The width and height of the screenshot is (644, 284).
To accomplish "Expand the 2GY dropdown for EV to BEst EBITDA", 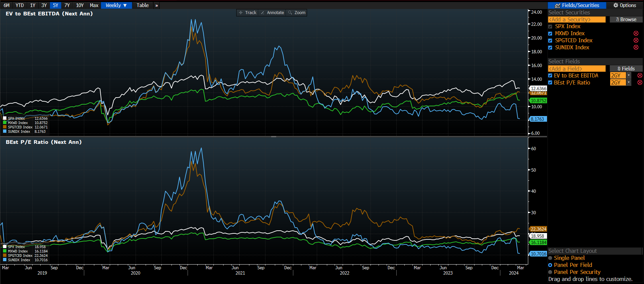I will (x=629, y=76).
